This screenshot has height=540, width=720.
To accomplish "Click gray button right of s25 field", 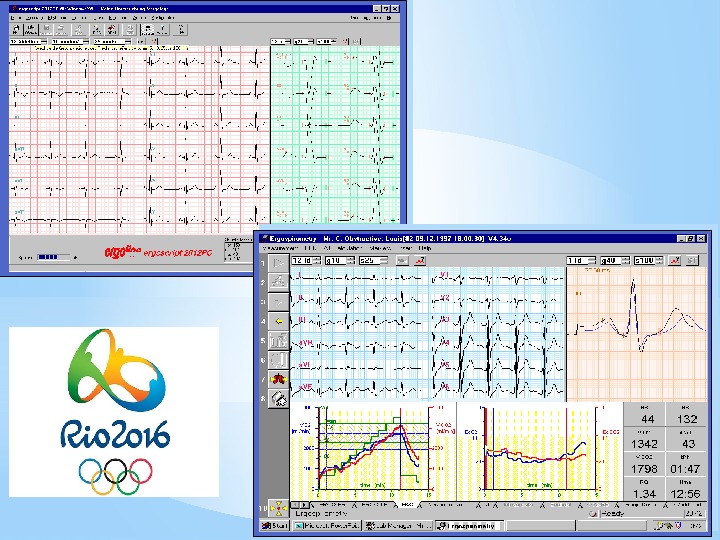I will (x=402, y=260).
